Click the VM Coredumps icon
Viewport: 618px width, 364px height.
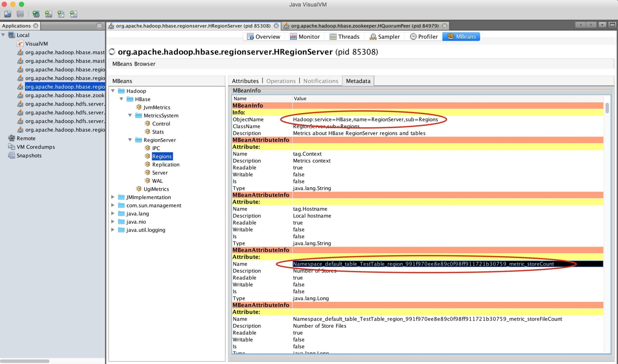click(x=12, y=147)
